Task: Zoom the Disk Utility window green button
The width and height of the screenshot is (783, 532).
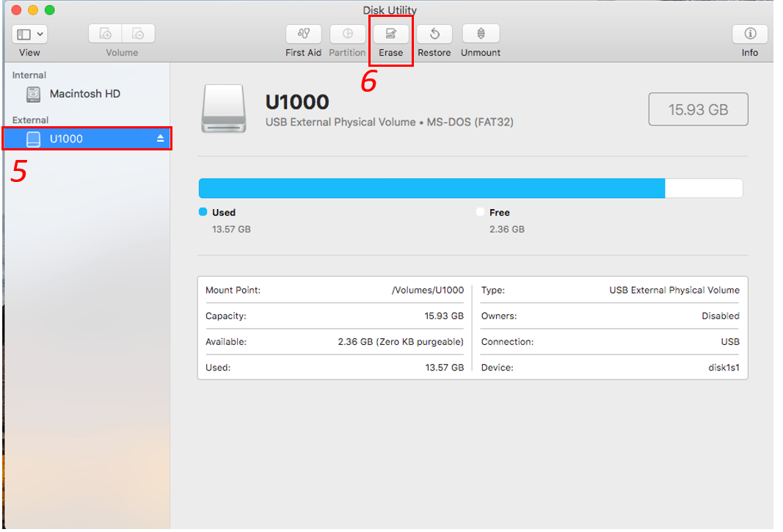Action: (x=49, y=10)
